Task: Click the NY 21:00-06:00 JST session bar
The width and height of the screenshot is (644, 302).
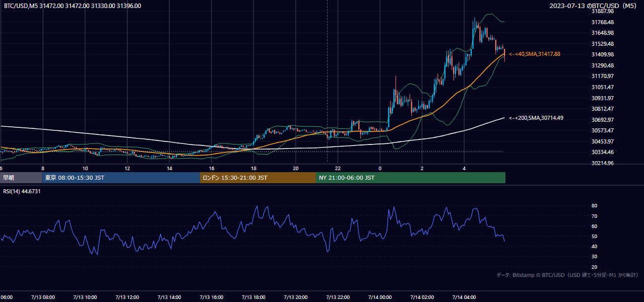Action: [x=411, y=178]
